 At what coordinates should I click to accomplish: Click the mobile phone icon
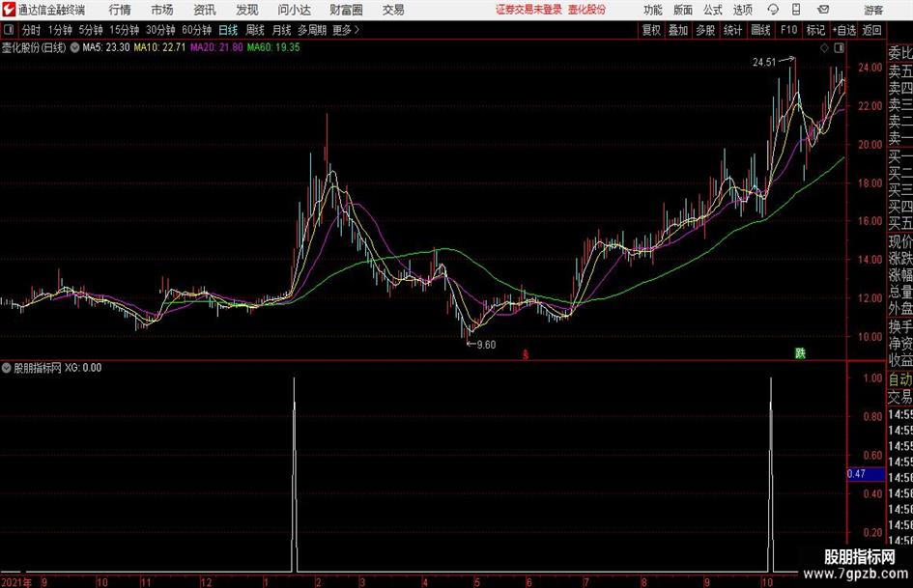pos(796,10)
